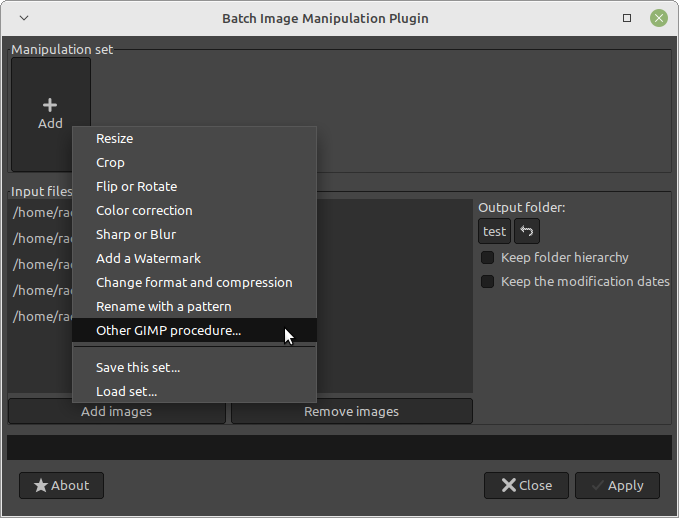Open the About dialog

coord(61,486)
